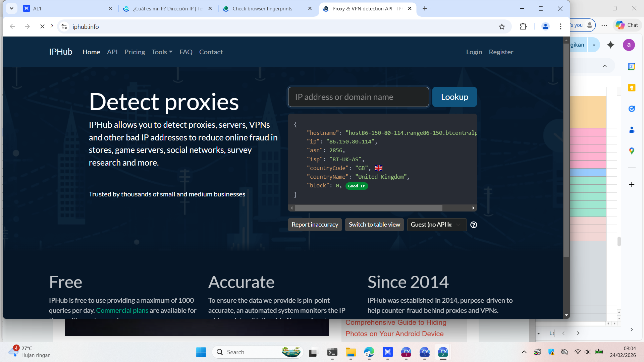Viewport: 644px width, 362px height.
Task: Focus the IP address or domain name field
Action: [x=358, y=97]
